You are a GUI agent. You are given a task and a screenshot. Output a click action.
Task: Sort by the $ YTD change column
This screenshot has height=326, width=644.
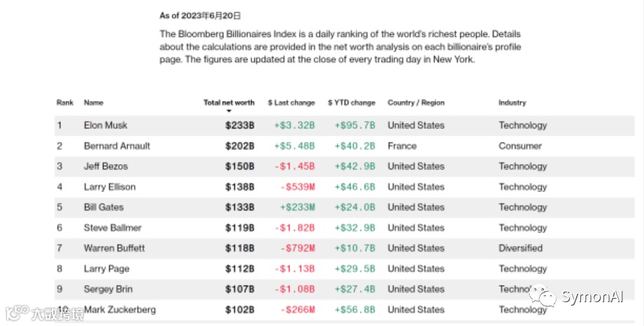(x=351, y=102)
